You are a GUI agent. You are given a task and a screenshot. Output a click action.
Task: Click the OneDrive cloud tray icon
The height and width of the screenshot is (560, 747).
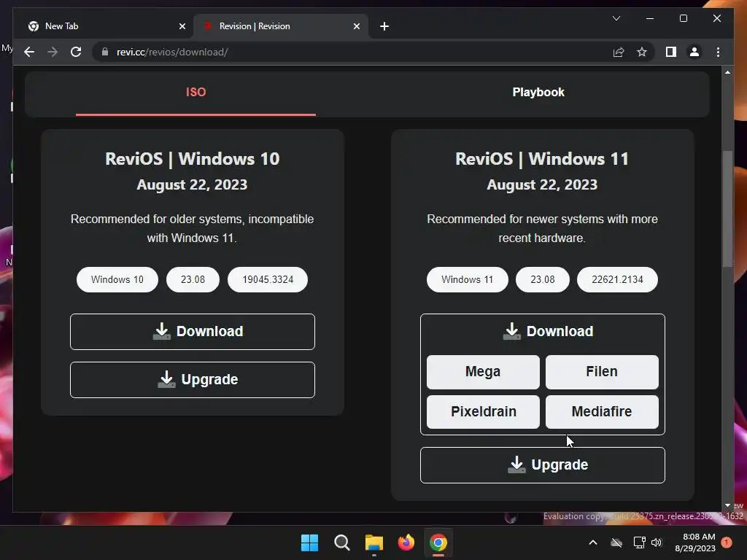tap(616, 542)
